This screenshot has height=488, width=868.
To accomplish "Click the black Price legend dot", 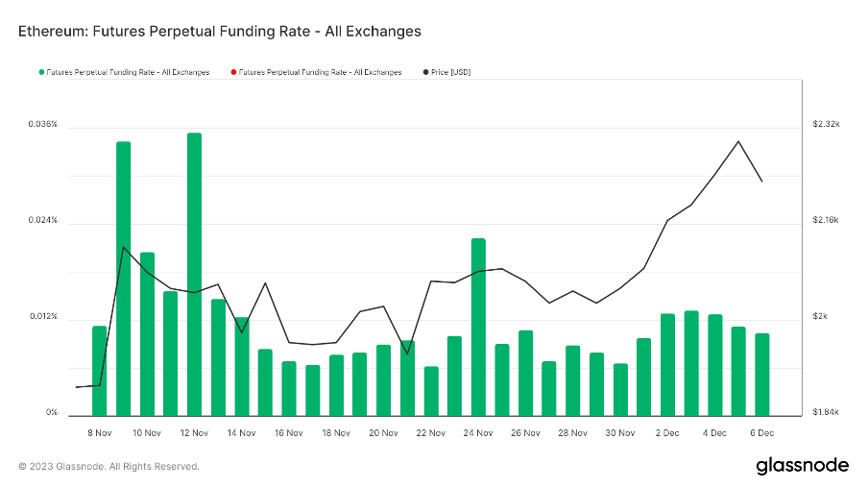I will [425, 72].
